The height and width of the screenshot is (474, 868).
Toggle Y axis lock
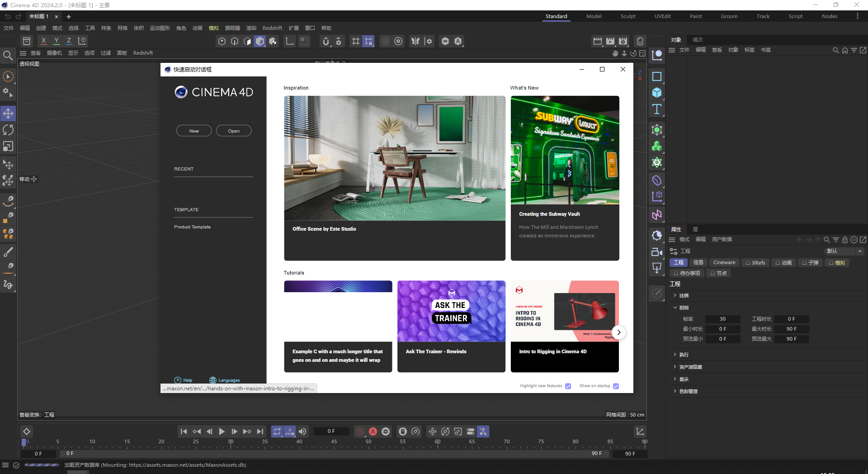point(57,41)
